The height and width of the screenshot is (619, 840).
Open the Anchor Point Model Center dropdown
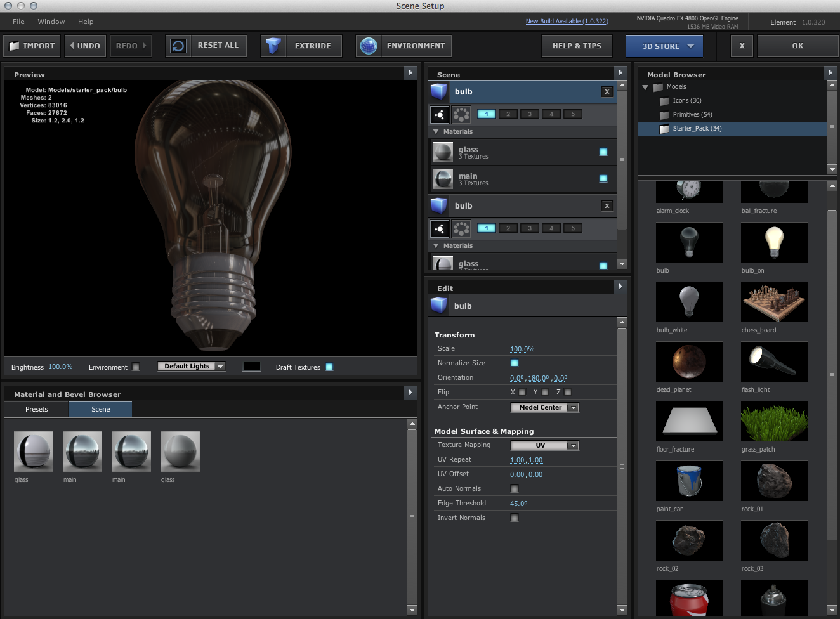(545, 408)
